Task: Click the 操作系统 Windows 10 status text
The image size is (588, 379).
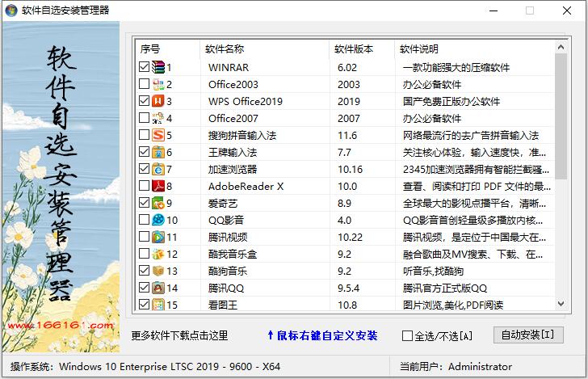Action: [x=145, y=367]
